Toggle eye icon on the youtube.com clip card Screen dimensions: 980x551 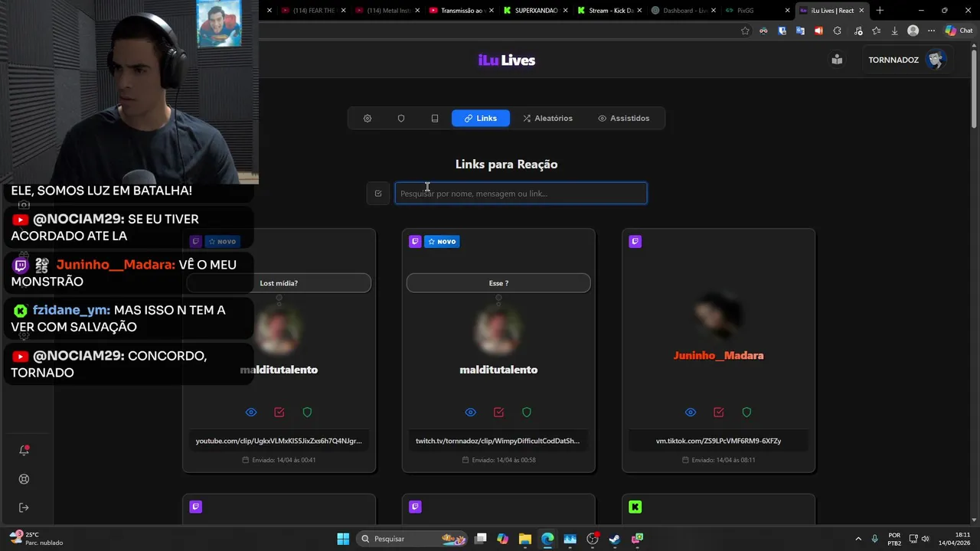click(251, 412)
